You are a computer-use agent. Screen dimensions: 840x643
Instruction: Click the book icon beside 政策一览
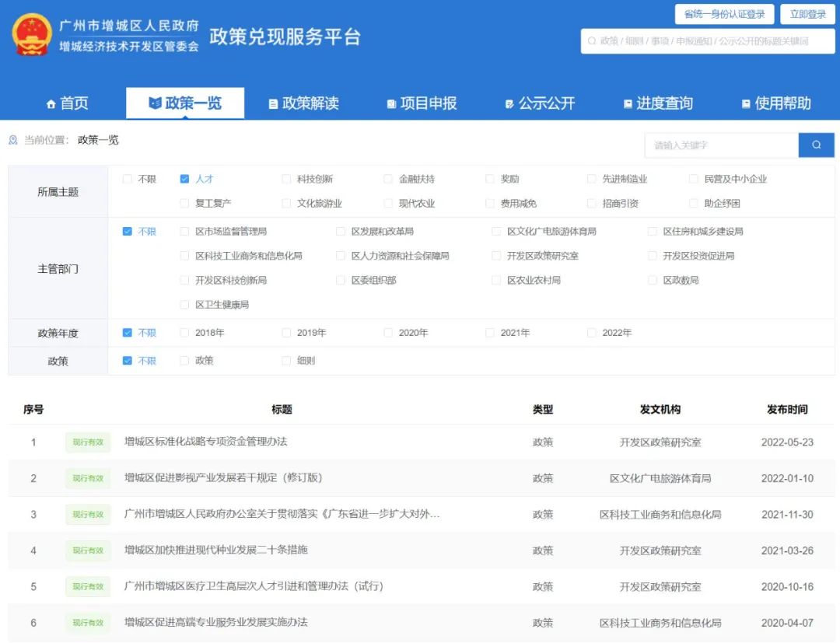pos(155,103)
